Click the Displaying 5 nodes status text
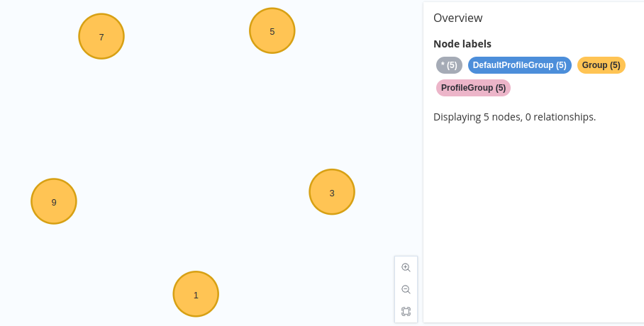The image size is (644, 326). click(x=515, y=117)
